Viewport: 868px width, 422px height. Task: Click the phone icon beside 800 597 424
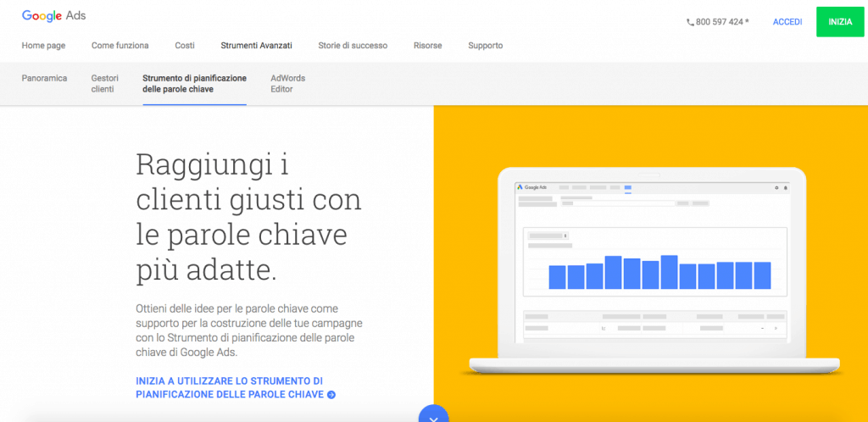(x=690, y=23)
